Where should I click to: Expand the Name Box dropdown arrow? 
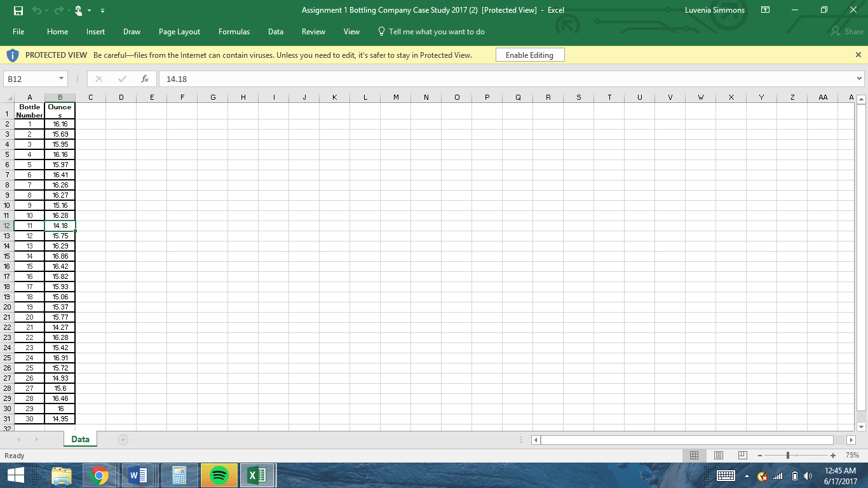pyautogui.click(x=61, y=79)
